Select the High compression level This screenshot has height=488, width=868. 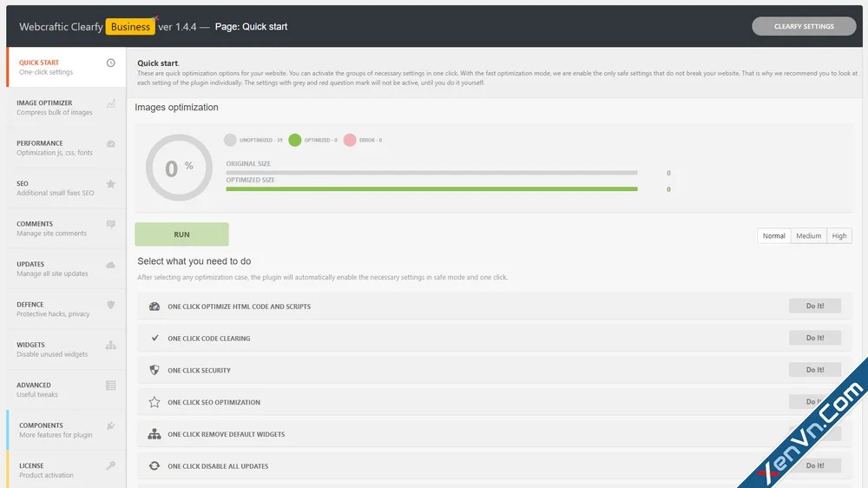coord(839,236)
